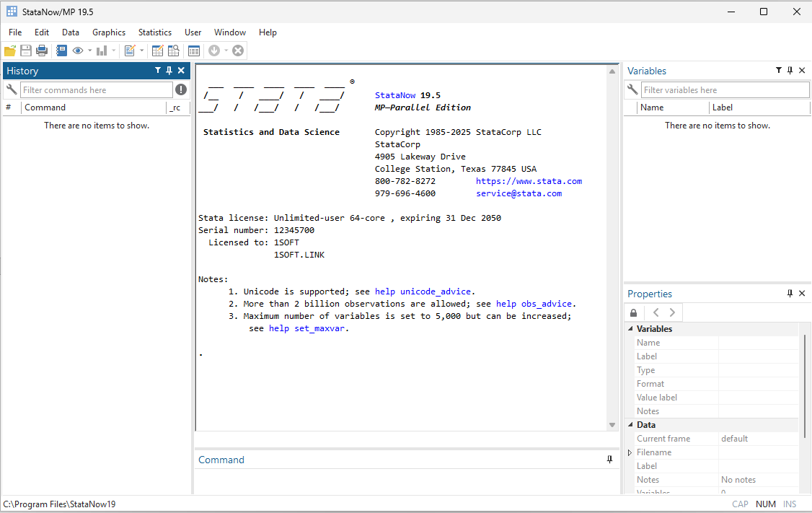Open the Help menu
This screenshot has width=812, height=513.
point(268,32)
